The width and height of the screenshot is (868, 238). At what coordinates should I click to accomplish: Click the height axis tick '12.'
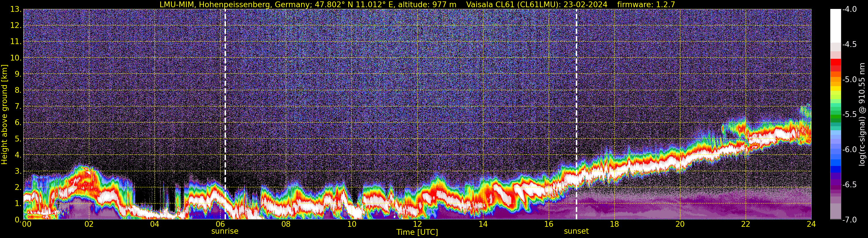(x=16, y=26)
